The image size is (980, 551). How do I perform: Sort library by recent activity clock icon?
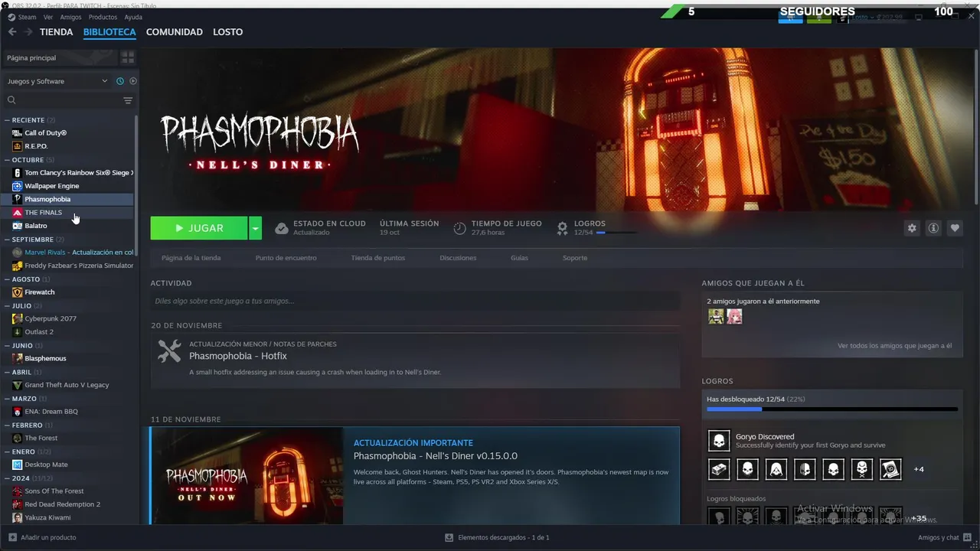click(120, 81)
